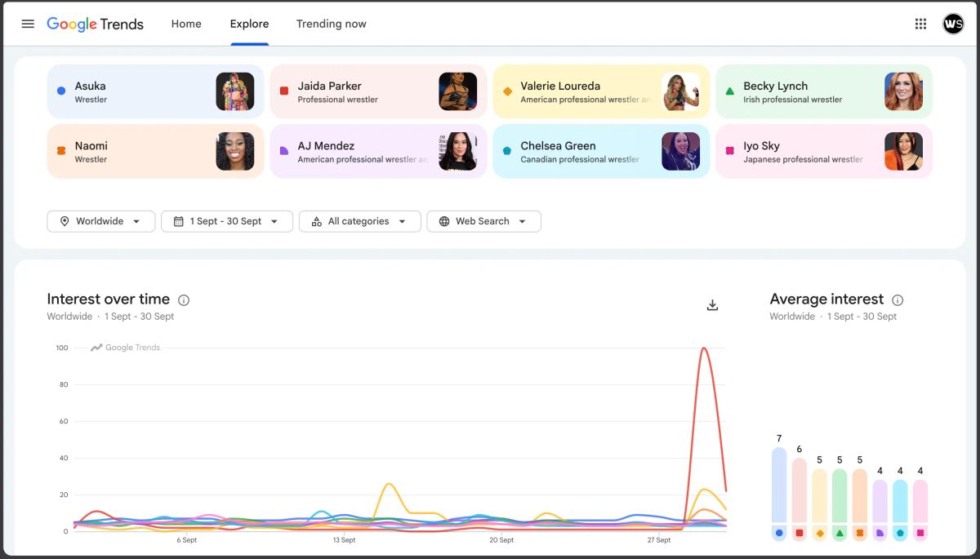Download the Interest over time chart
Image resolution: width=980 pixels, height=559 pixels.
point(712,305)
